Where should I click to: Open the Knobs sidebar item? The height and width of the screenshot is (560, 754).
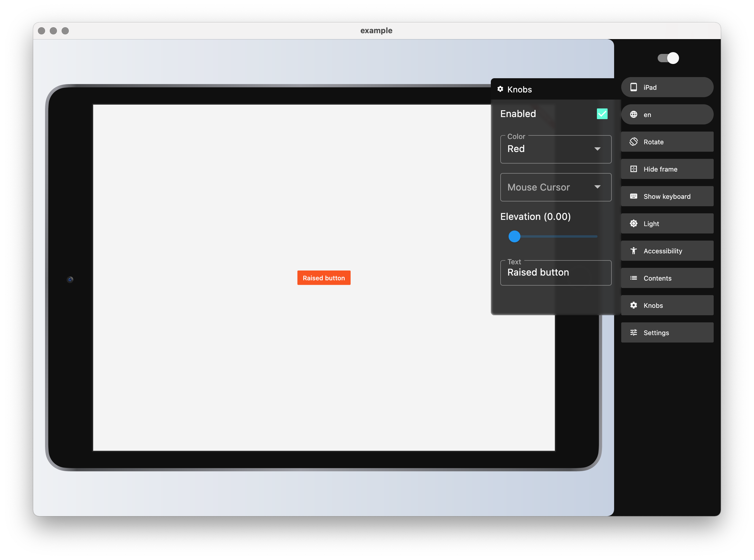[667, 305]
